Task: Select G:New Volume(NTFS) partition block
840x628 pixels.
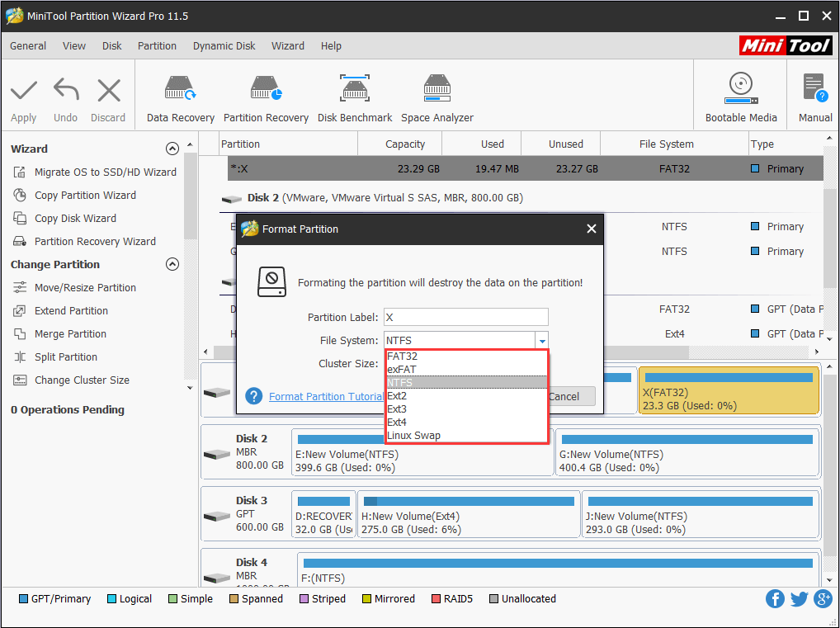Action: pyautogui.click(x=688, y=451)
